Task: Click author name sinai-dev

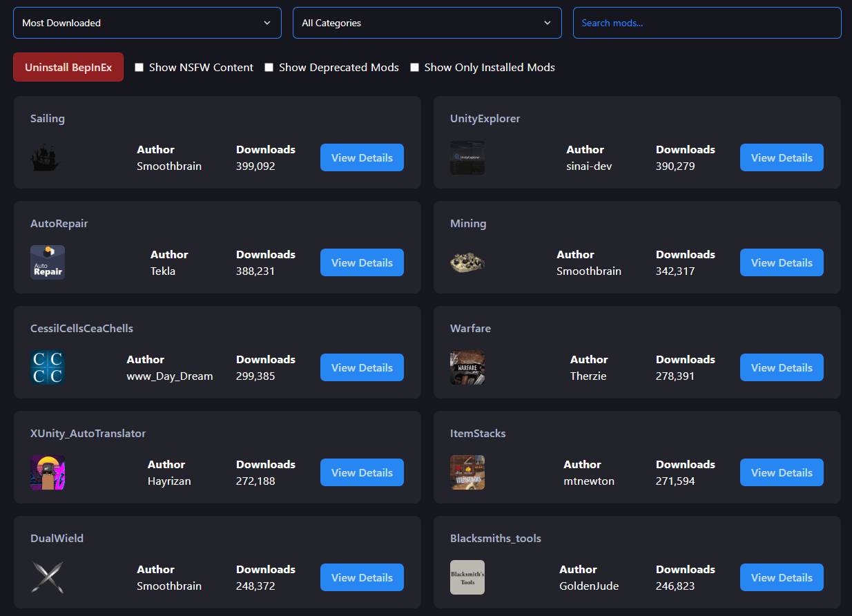Action: (x=590, y=166)
